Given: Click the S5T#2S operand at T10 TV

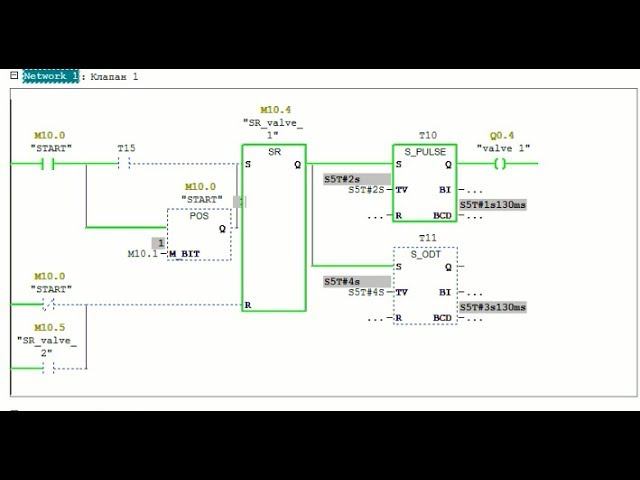Looking at the screenshot, I should coord(366,190).
